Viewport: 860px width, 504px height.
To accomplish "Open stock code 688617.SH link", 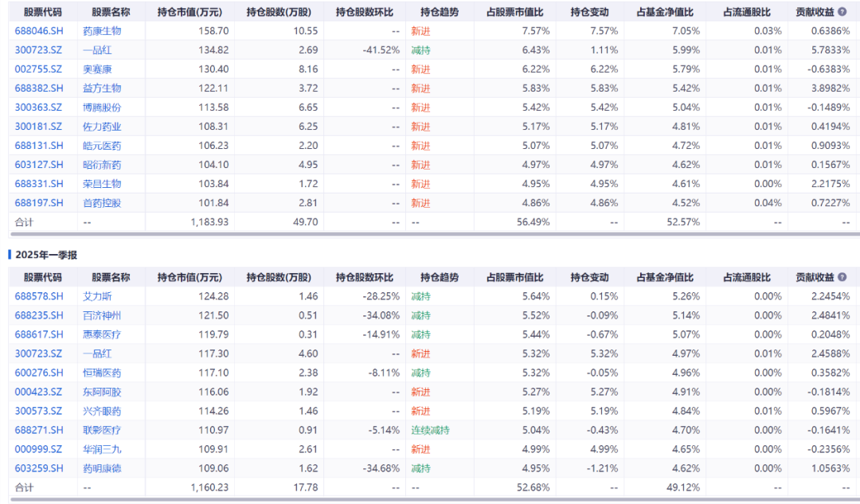I will point(39,334).
